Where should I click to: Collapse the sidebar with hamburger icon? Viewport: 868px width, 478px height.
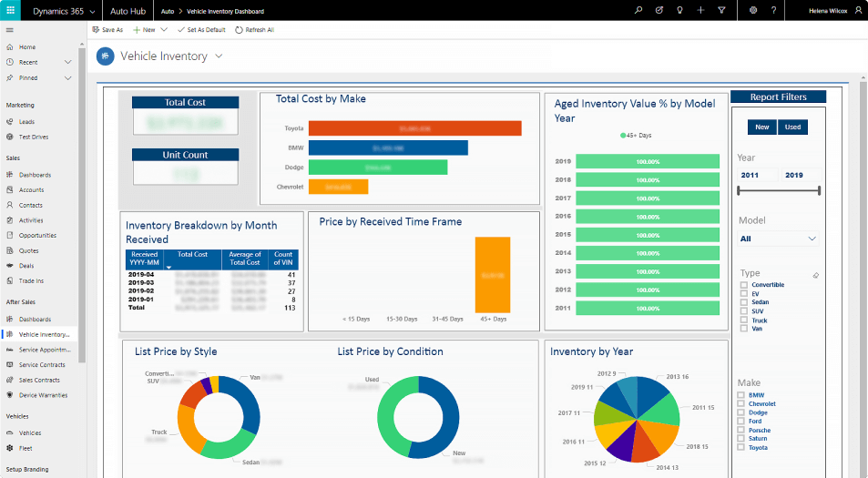(x=9, y=30)
